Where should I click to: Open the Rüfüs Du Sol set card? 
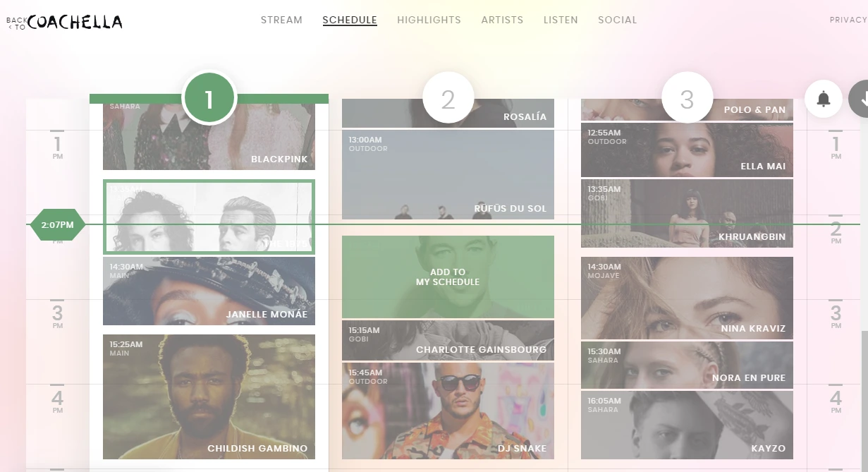[448, 174]
